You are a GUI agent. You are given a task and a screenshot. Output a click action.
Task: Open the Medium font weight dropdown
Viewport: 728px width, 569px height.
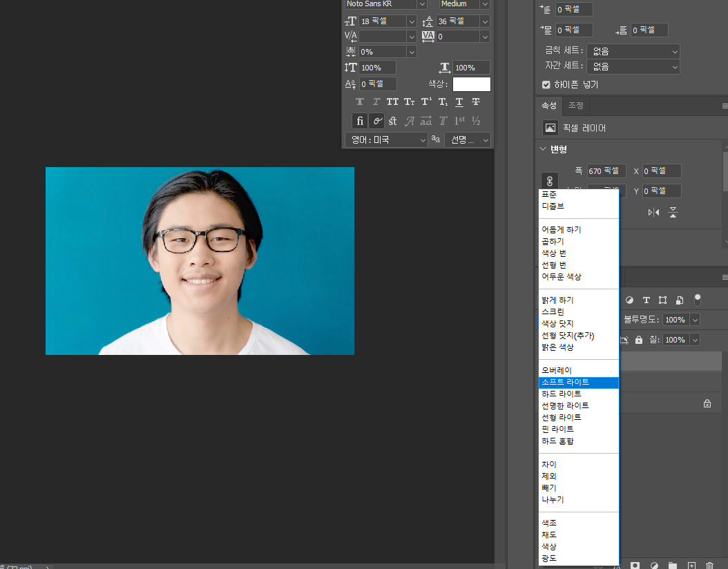tap(461, 4)
